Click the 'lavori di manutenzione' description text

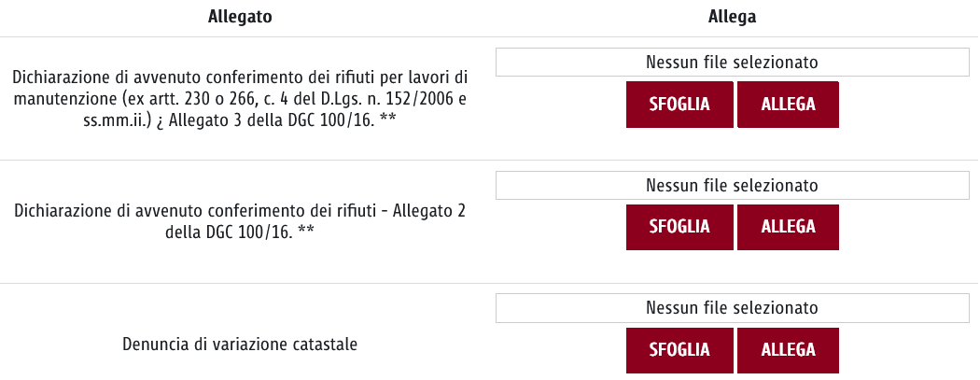(241, 75)
